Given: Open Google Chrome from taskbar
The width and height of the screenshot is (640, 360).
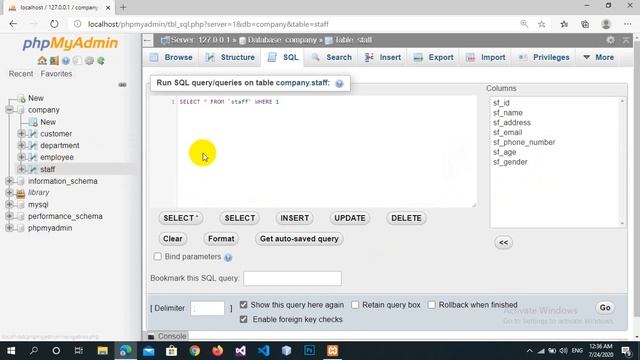Looking at the screenshot, I should coord(195,351).
